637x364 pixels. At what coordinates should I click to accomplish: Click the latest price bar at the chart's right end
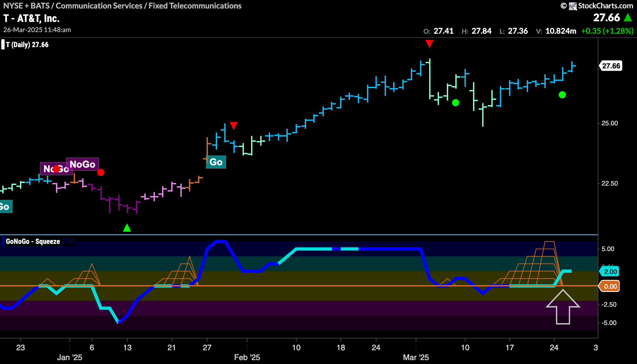point(572,66)
